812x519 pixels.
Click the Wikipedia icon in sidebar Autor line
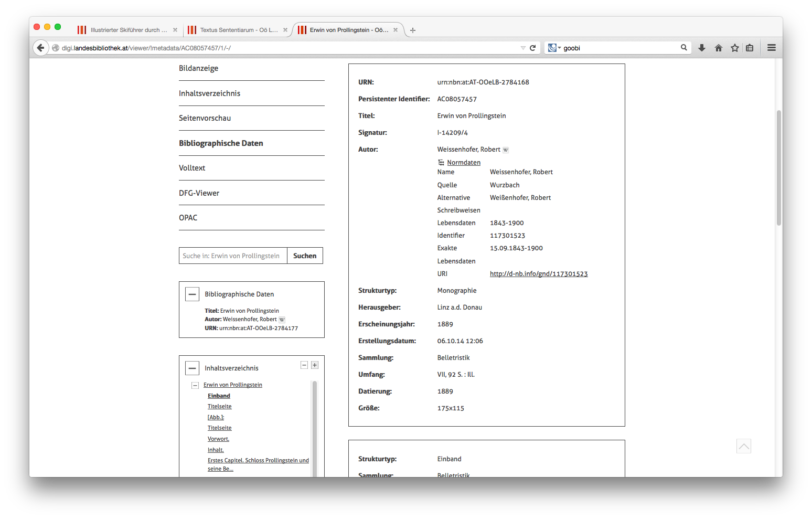click(x=282, y=320)
